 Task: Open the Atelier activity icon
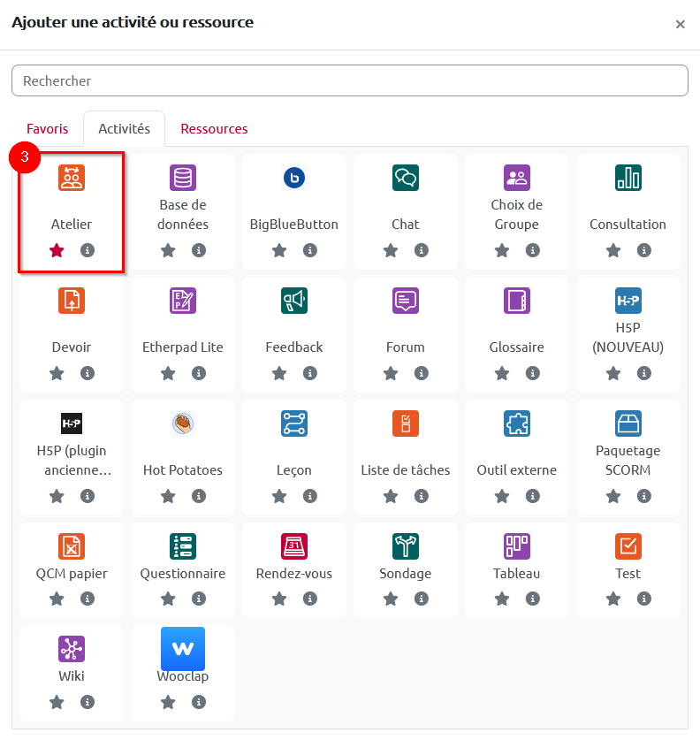point(72,178)
